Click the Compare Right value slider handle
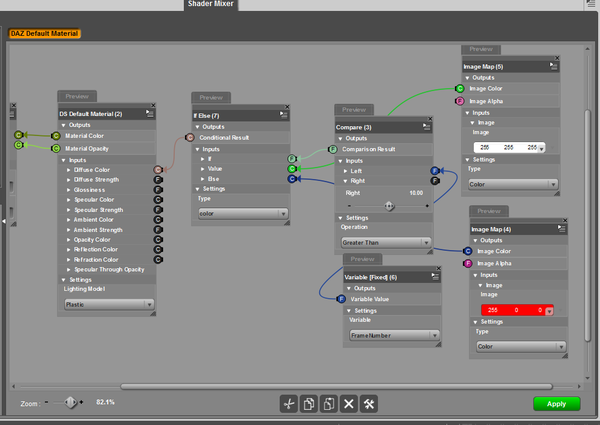This screenshot has width=600, height=425. coord(389,206)
